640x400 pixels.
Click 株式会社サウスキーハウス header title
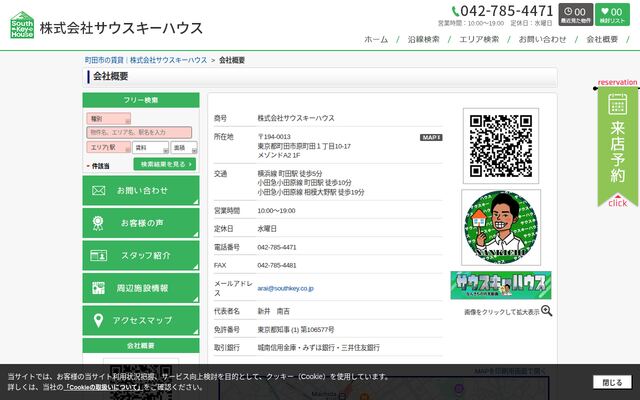(x=121, y=28)
